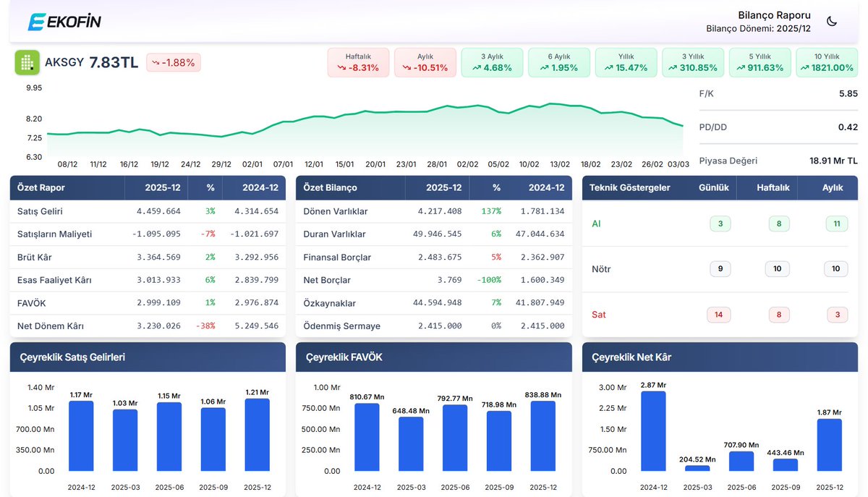Click the Sat daily count badge 14

coord(719,315)
